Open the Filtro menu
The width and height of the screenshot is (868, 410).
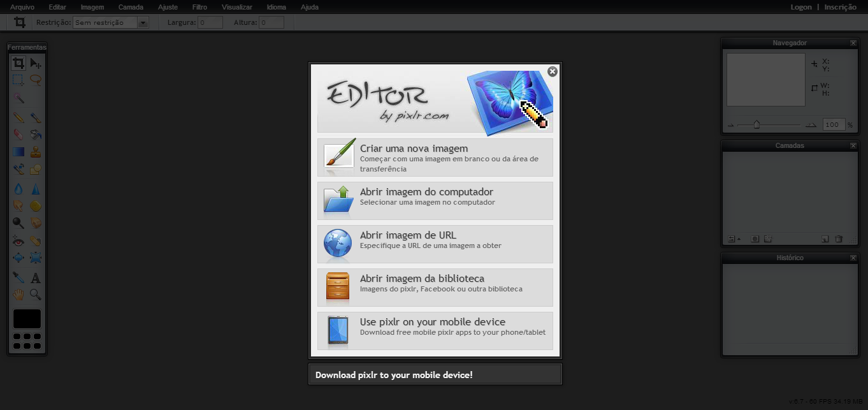pyautogui.click(x=199, y=7)
